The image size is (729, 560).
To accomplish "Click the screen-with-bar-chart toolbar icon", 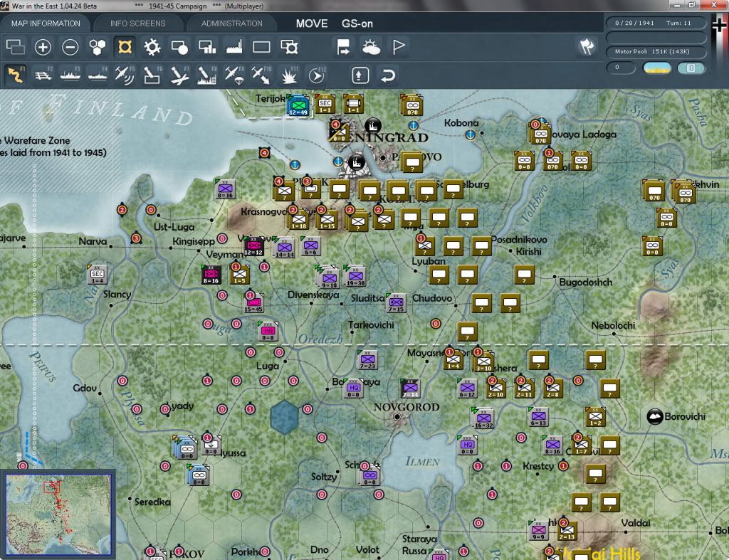I will (207, 47).
